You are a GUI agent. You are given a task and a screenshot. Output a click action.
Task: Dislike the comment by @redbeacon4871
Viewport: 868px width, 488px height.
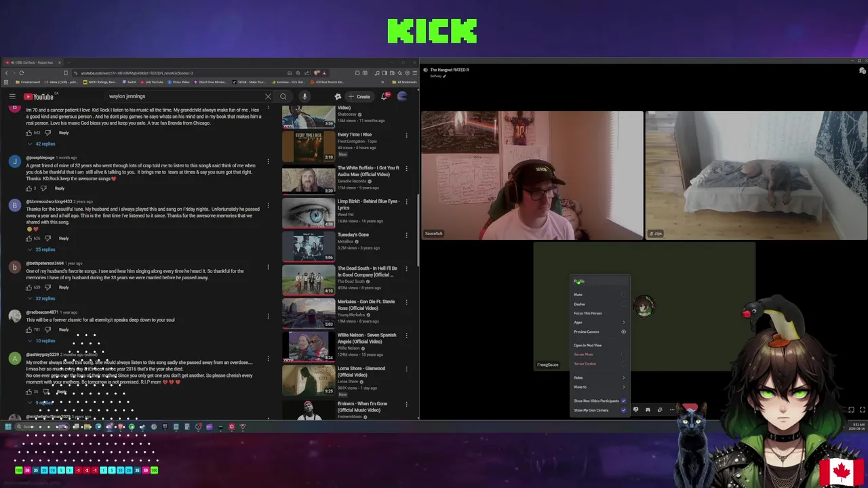click(47, 329)
